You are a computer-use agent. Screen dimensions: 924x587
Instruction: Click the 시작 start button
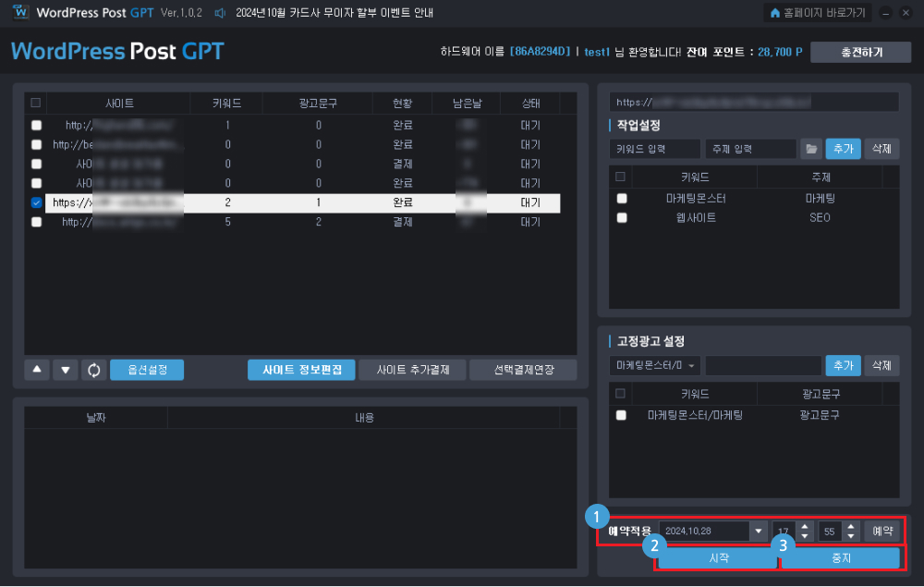[718, 557]
